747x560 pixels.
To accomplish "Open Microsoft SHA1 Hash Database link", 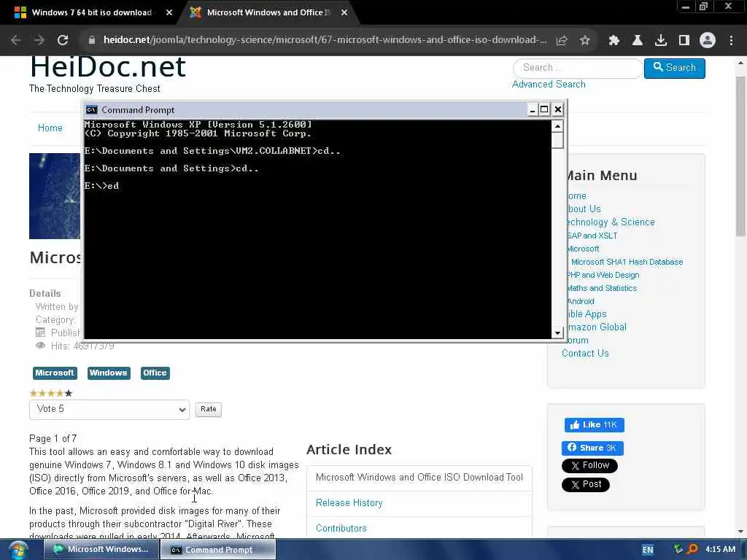I will pos(627,262).
